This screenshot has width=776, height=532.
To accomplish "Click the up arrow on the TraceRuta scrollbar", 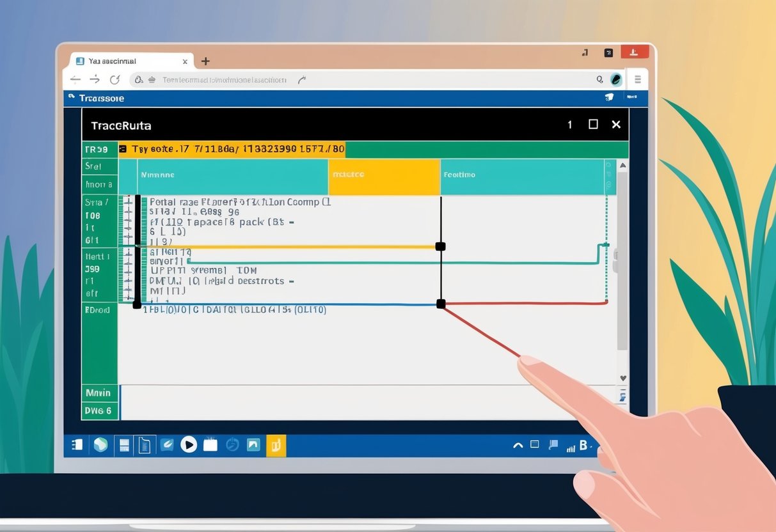I will point(622,165).
